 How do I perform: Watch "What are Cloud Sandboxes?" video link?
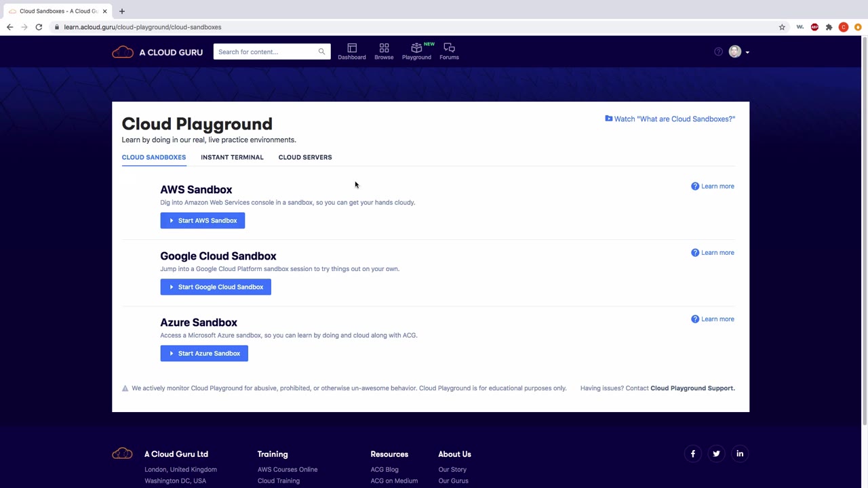(670, 119)
